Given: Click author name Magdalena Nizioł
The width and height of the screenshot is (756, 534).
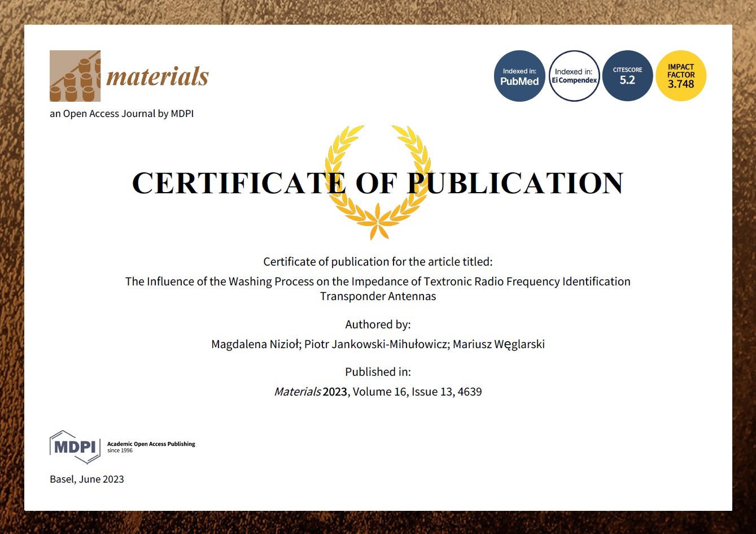Looking at the screenshot, I should 255,344.
